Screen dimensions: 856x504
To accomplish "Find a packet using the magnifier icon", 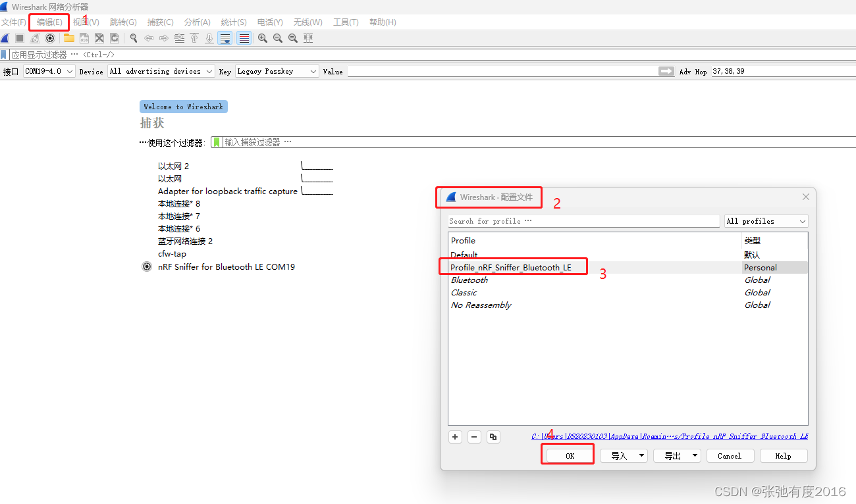I will point(134,38).
